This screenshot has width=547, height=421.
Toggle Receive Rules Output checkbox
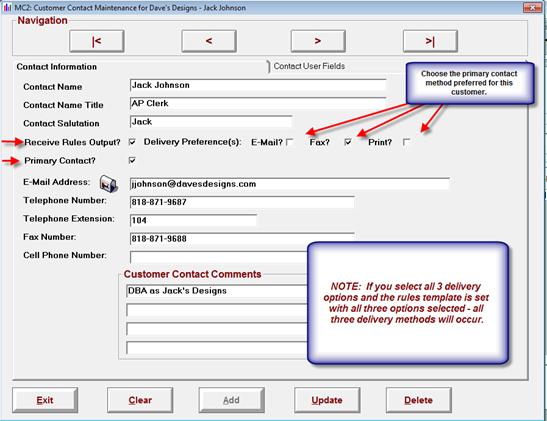click(132, 142)
